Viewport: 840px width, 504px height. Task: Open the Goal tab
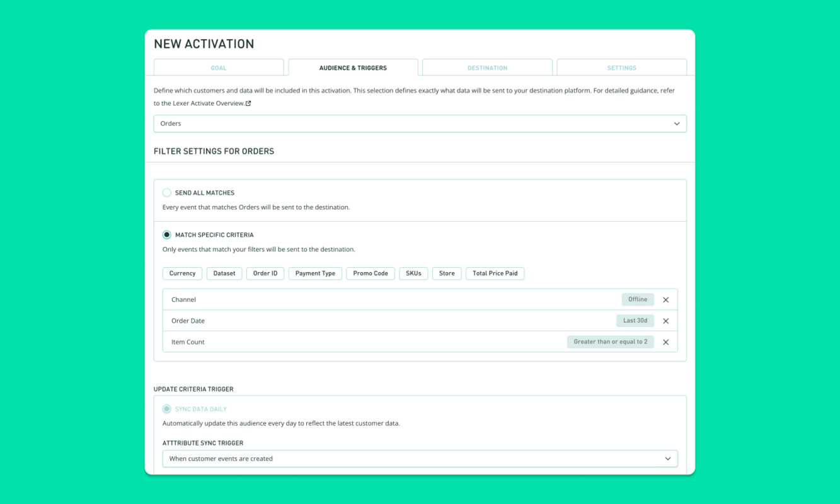click(219, 67)
